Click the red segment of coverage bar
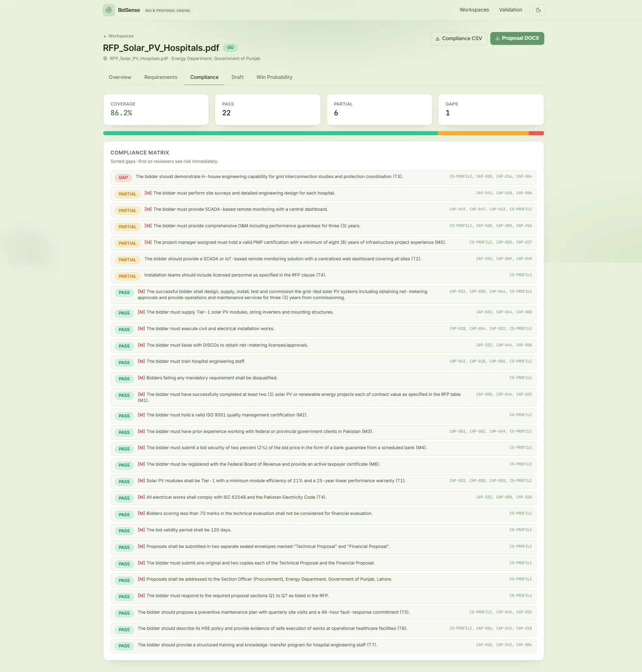The width and height of the screenshot is (642, 672). coord(536,133)
